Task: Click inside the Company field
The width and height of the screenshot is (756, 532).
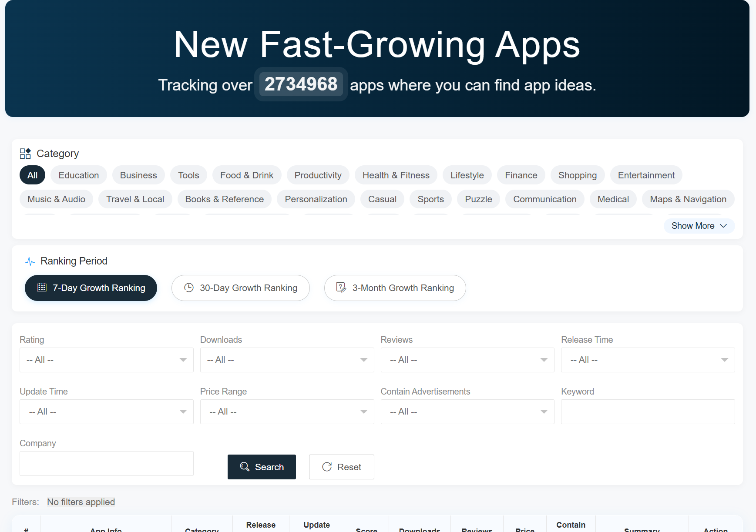Action: [106, 463]
